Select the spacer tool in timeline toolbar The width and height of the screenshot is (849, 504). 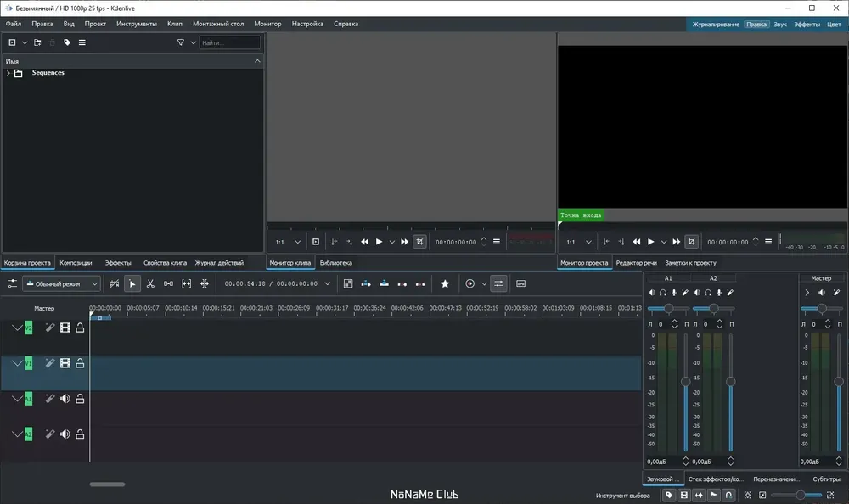(168, 283)
